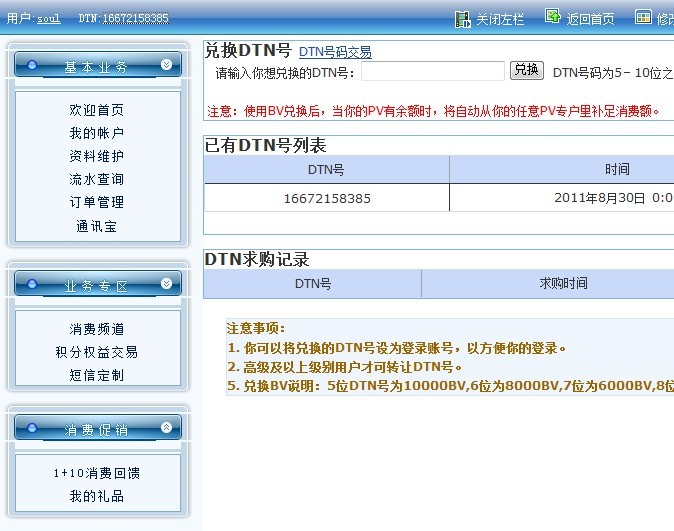
Task: Click the 兑换DTN号 heading
Action: pyautogui.click(x=248, y=50)
